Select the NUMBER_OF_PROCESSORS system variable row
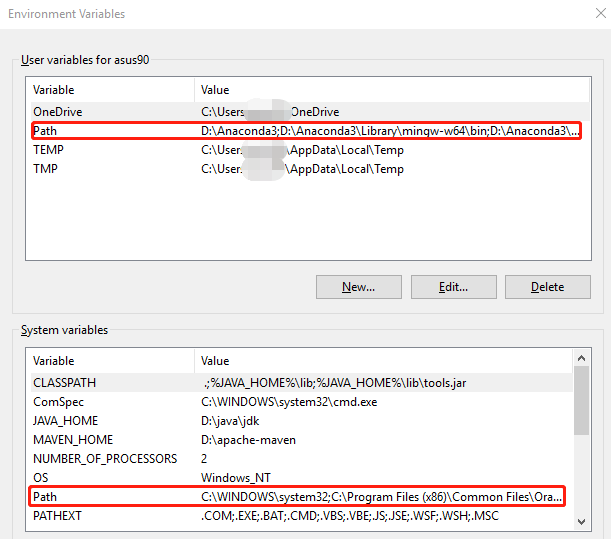This screenshot has height=539, width=611. [x=302, y=459]
